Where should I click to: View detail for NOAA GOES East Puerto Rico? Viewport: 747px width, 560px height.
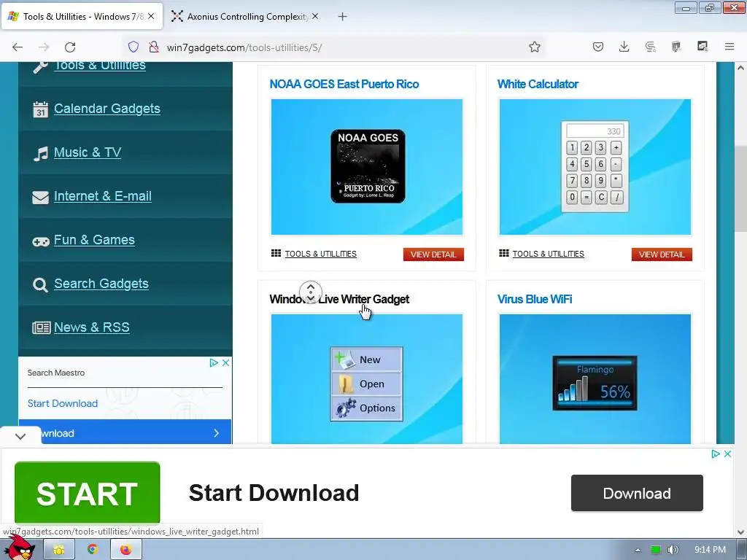click(x=433, y=254)
